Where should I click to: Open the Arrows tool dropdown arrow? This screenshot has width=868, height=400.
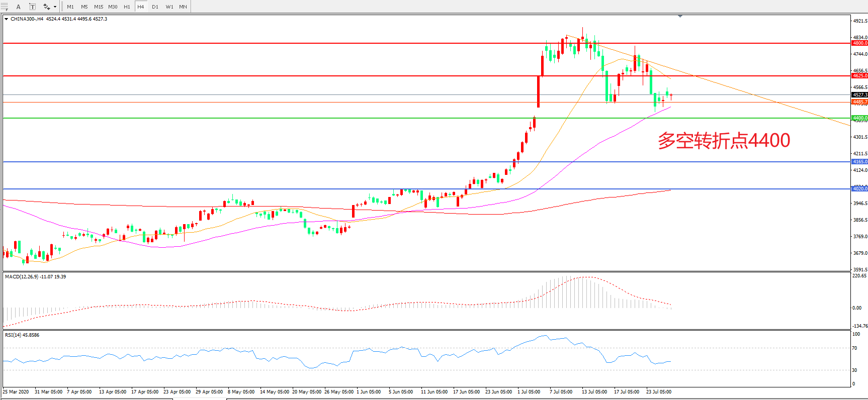[55, 7]
